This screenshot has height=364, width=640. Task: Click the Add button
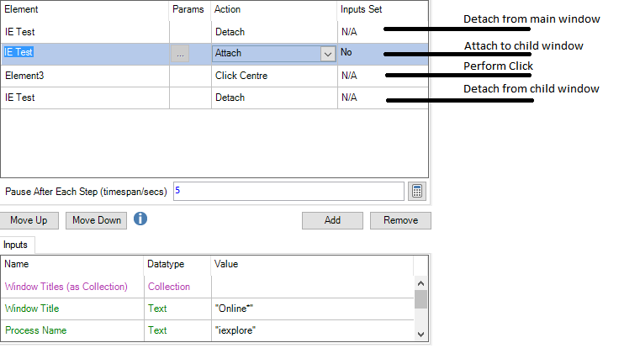pyautogui.click(x=332, y=220)
